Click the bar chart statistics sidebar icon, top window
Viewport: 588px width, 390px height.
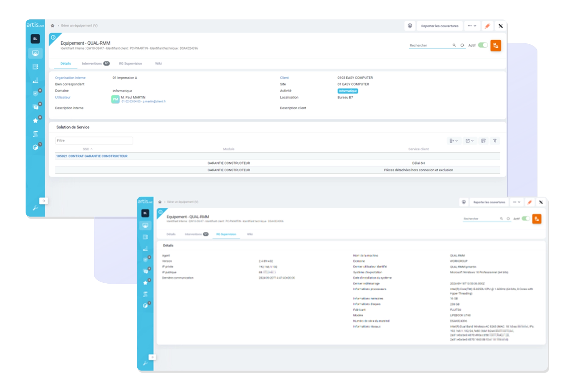(35, 80)
